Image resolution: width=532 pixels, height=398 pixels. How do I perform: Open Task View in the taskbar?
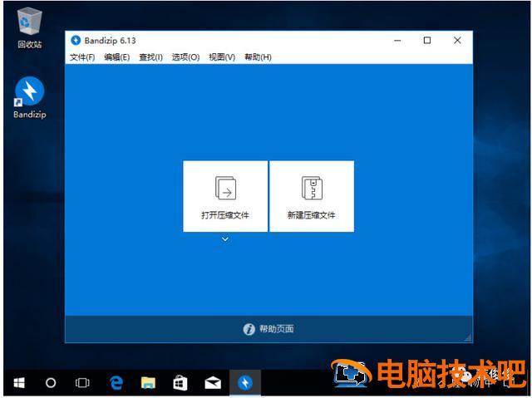(82, 383)
